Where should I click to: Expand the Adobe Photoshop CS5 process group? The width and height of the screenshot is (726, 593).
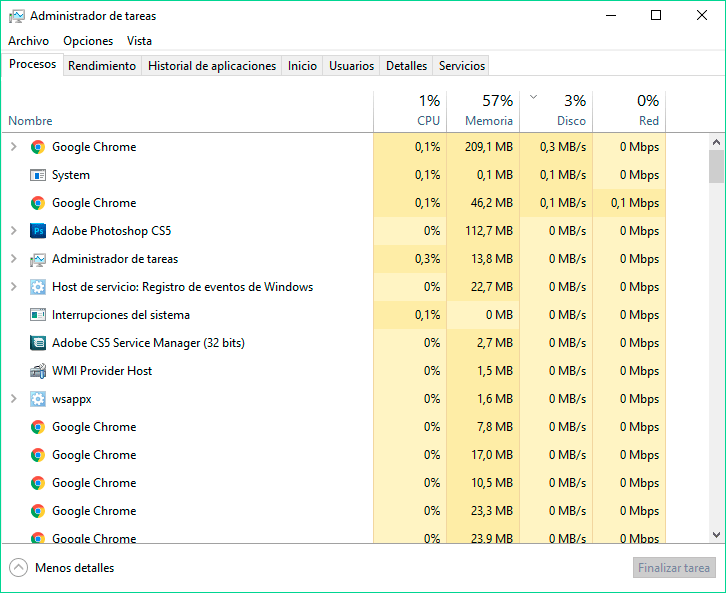[14, 231]
